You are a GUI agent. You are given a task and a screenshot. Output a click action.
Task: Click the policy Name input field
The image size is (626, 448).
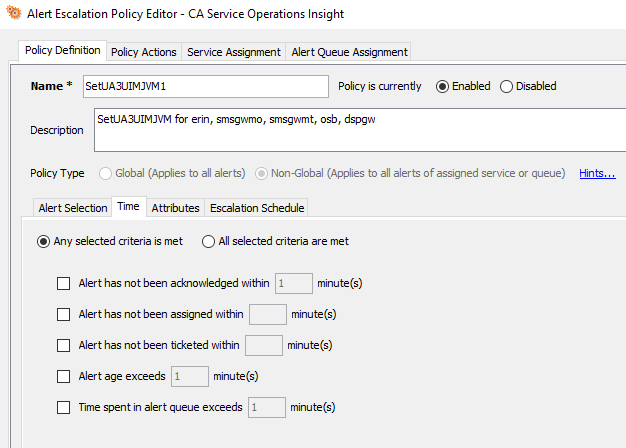pos(206,86)
